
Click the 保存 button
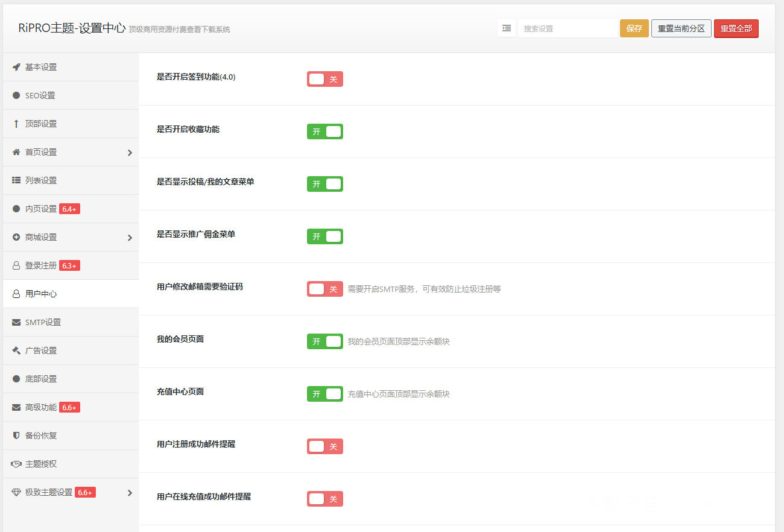click(x=634, y=28)
